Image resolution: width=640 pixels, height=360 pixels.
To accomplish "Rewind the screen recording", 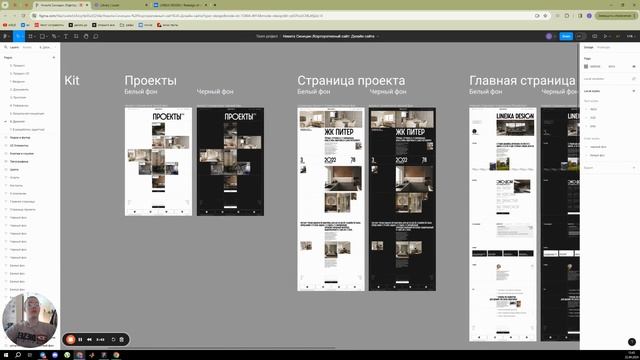I will click(x=89, y=340).
